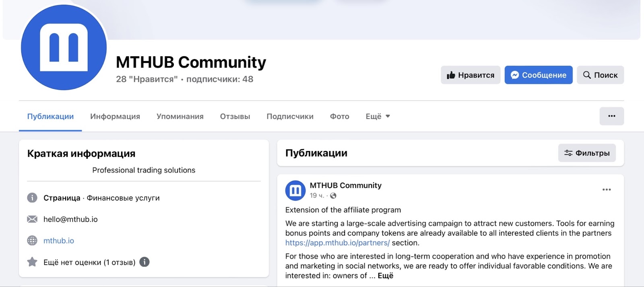Expand post text with Ещё
644x287 pixels.
pos(386,276)
